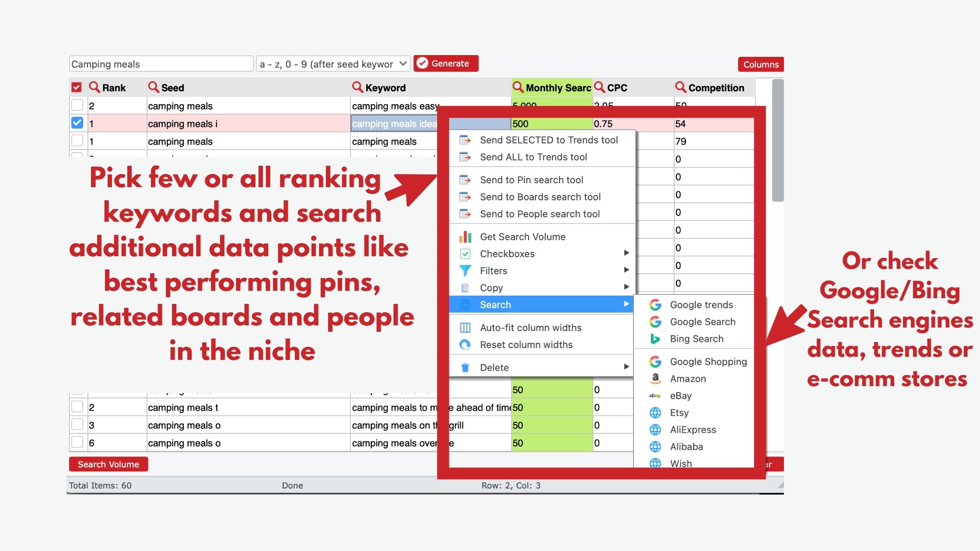Check the box for the camping meals o Rank 6 row
Image resolution: width=980 pixels, height=551 pixels.
pyautogui.click(x=77, y=442)
